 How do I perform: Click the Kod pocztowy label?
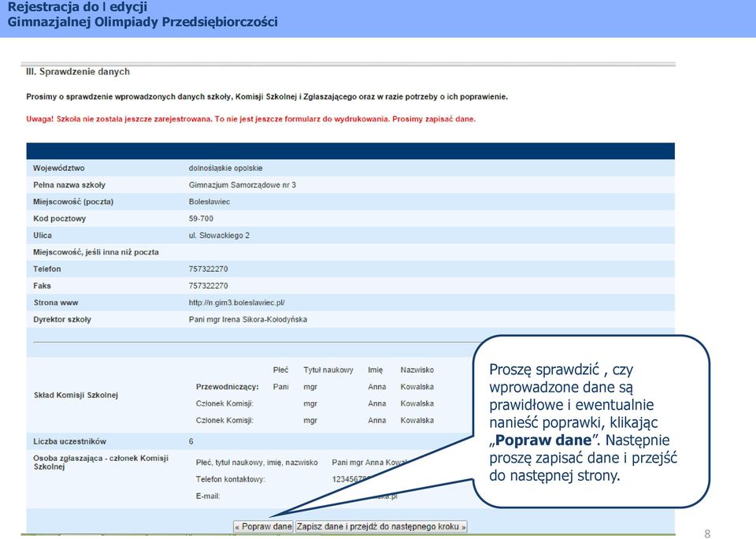(59, 218)
